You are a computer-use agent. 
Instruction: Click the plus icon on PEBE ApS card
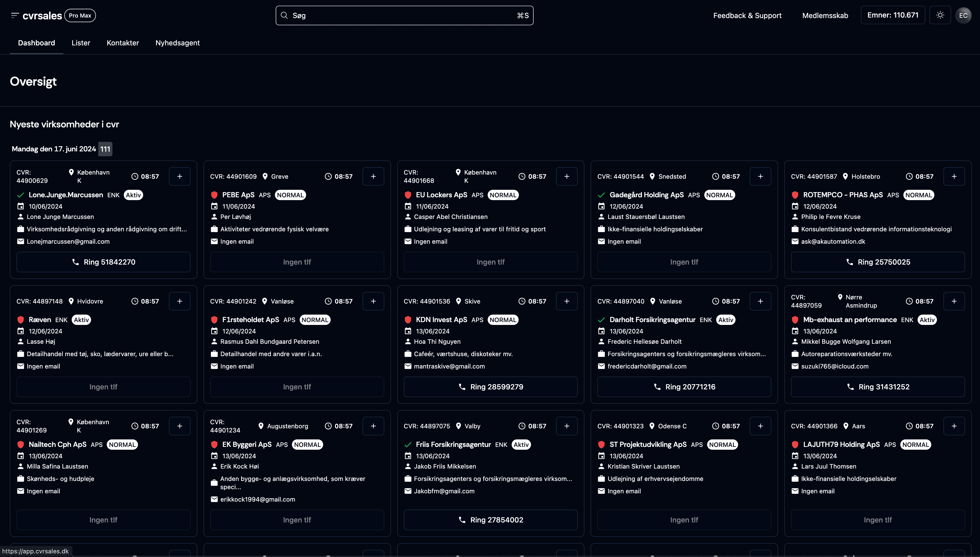pos(373,176)
